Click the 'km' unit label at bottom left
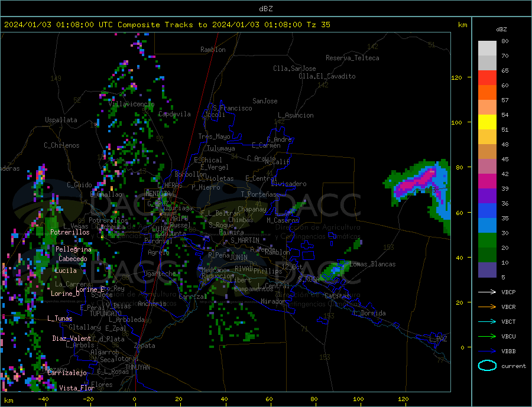Screen dimensions: 532x407 [9, 401]
